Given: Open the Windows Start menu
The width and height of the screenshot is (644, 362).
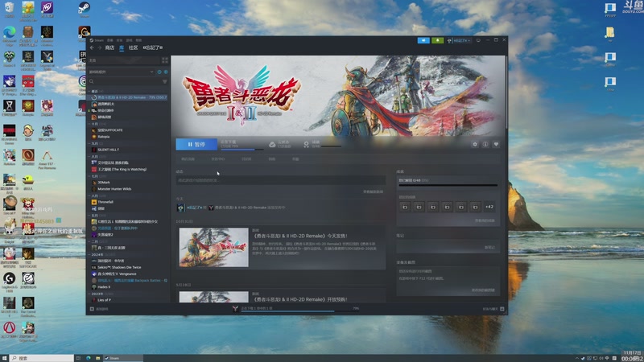Looking at the screenshot, I should pyautogui.click(x=4, y=358).
